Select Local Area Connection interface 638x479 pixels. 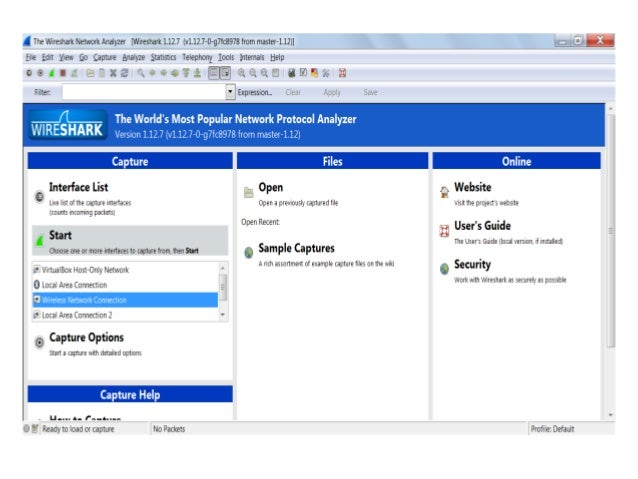point(125,285)
